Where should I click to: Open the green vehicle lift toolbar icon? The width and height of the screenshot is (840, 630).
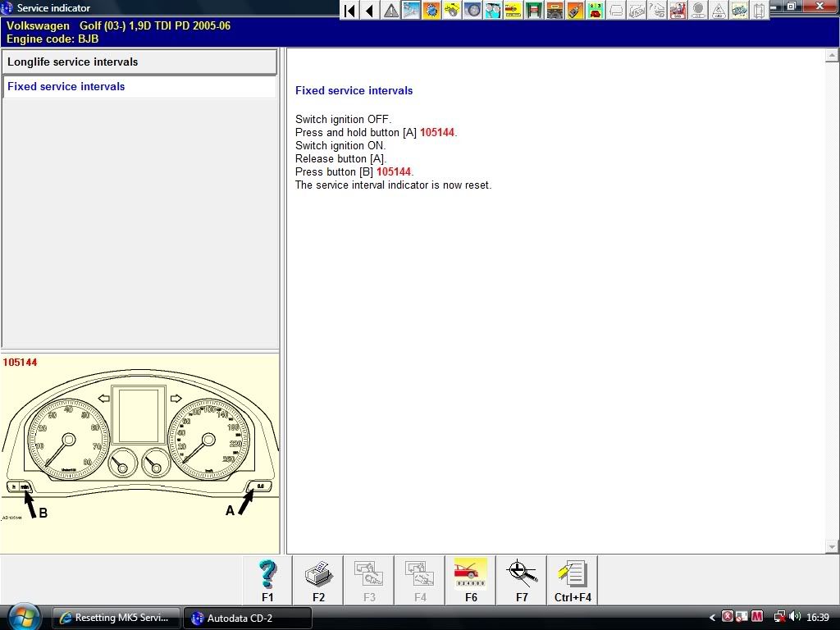click(x=533, y=10)
